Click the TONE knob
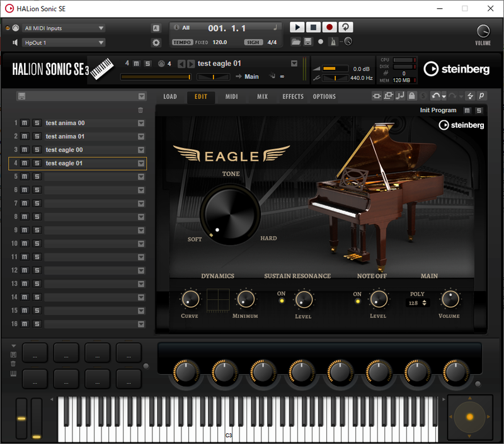Viewport: 504px width, 444px height. point(230,215)
